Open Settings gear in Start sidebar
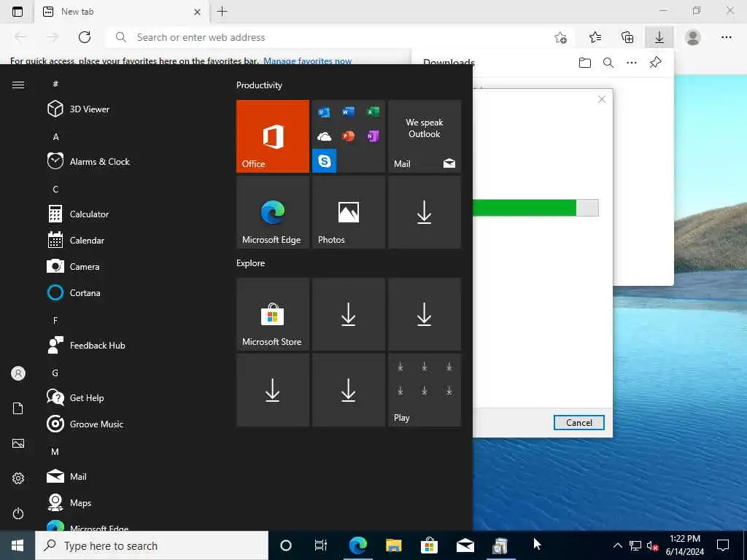The image size is (747, 560). [x=18, y=478]
